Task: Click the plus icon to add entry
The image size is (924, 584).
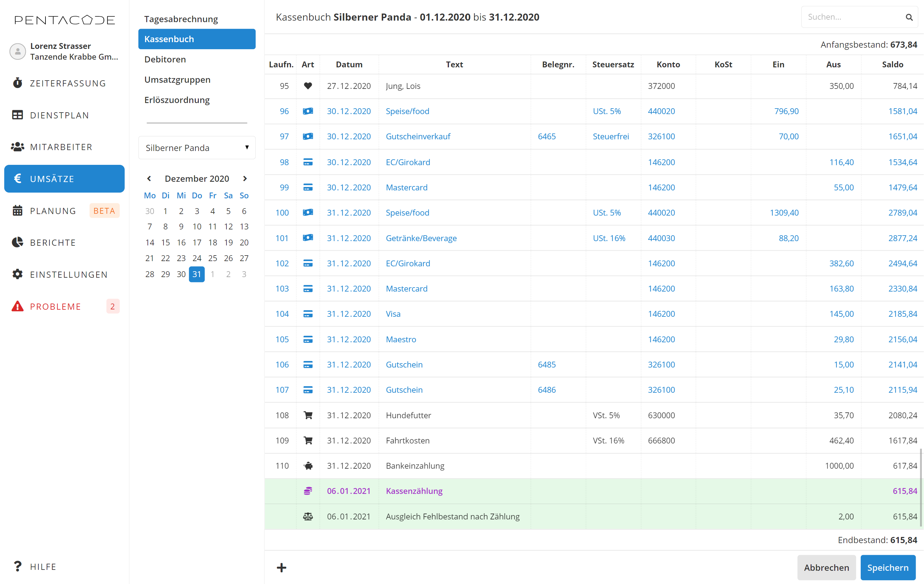Action: point(281,567)
